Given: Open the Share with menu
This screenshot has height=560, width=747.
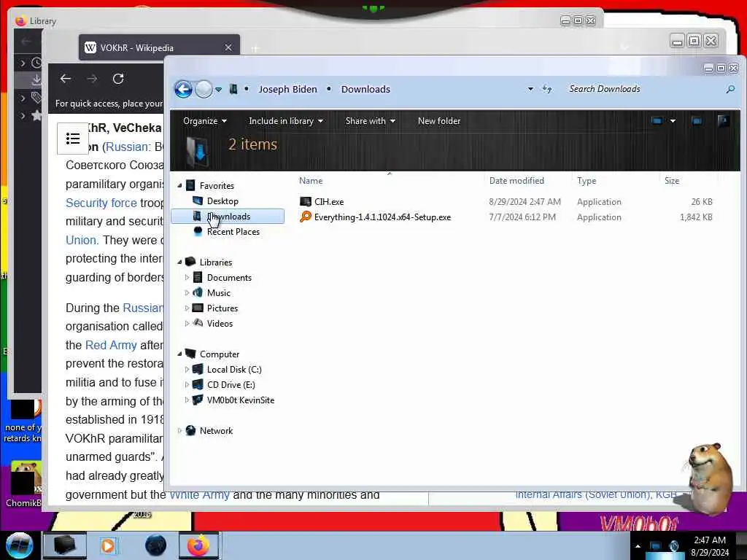Looking at the screenshot, I should click(370, 121).
